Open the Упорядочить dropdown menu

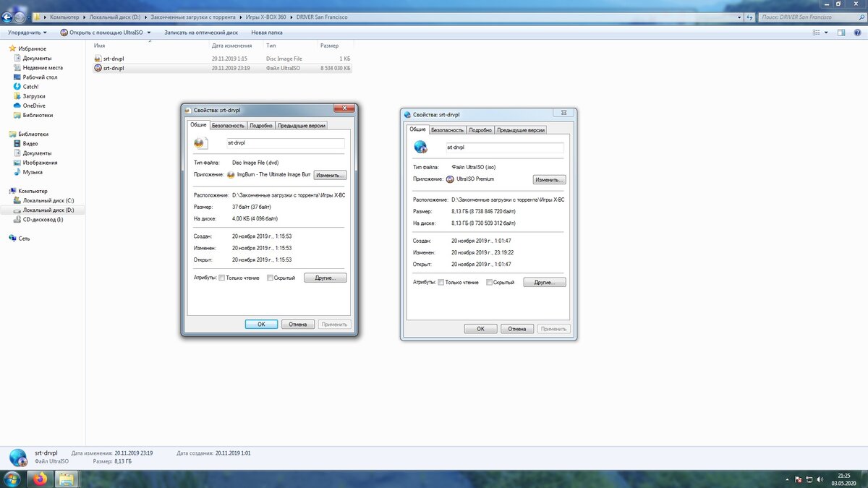click(x=27, y=33)
